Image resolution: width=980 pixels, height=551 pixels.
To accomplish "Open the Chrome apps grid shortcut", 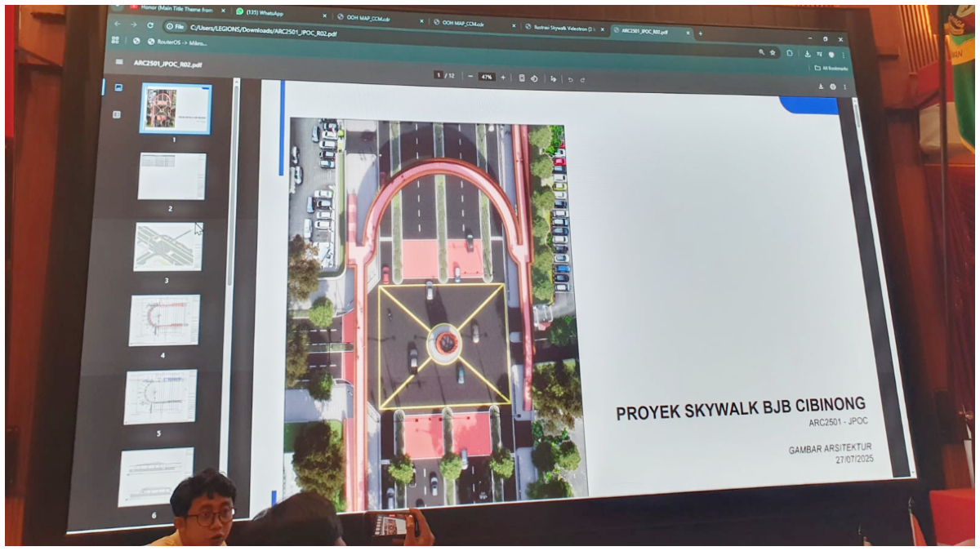I will click(115, 40).
